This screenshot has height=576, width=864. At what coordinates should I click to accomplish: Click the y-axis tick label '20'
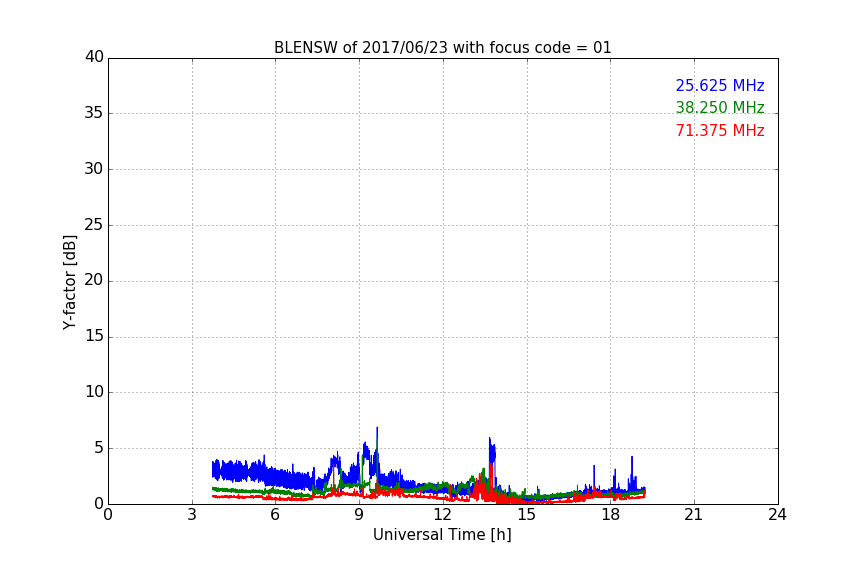click(94, 280)
